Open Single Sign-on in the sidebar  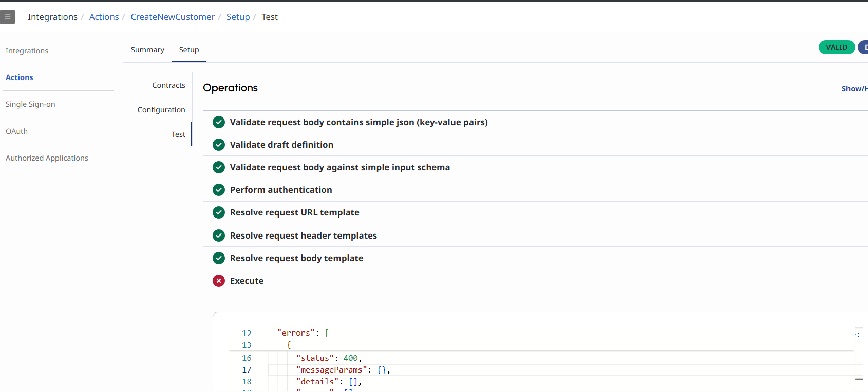tap(30, 104)
